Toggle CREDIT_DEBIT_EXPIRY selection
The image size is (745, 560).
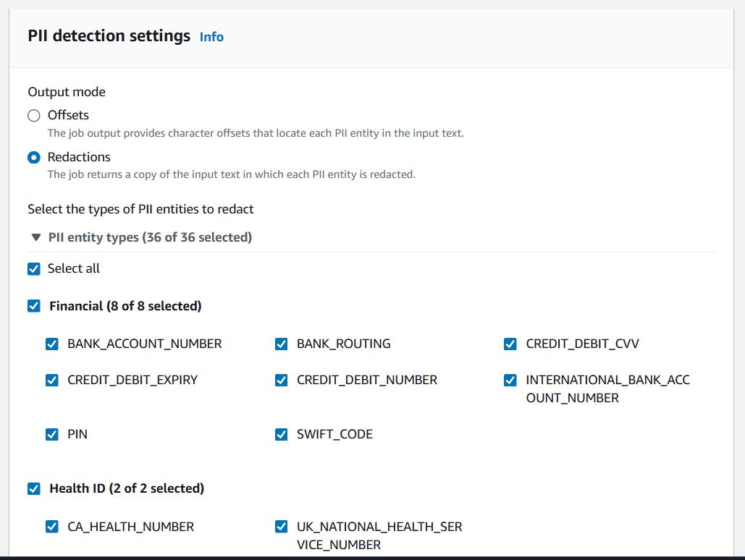pos(51,380)
